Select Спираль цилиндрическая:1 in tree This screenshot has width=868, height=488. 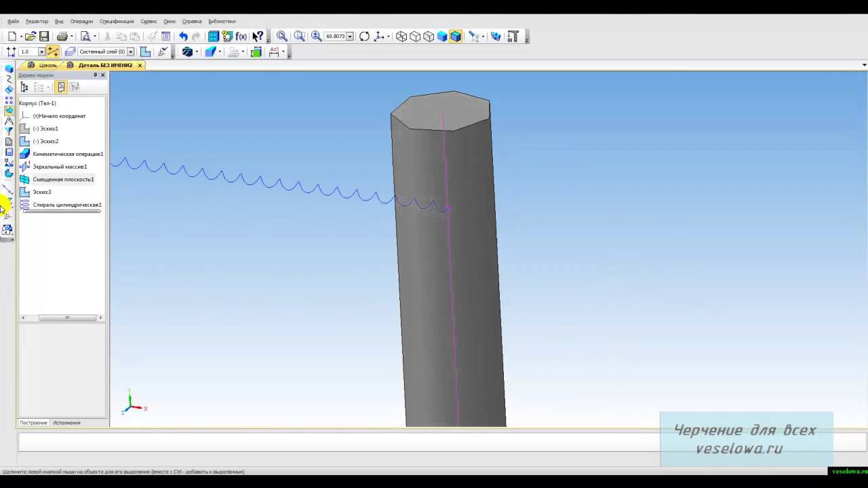(67, 205)
